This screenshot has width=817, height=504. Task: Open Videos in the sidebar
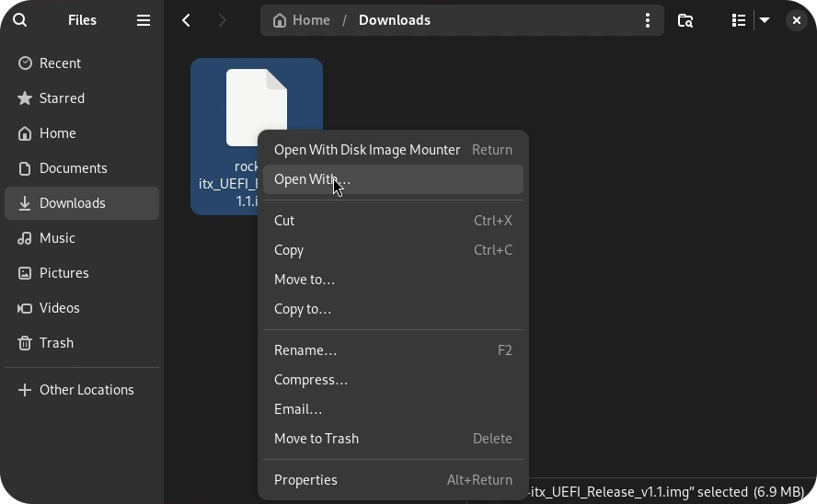[x=82, y=308]
